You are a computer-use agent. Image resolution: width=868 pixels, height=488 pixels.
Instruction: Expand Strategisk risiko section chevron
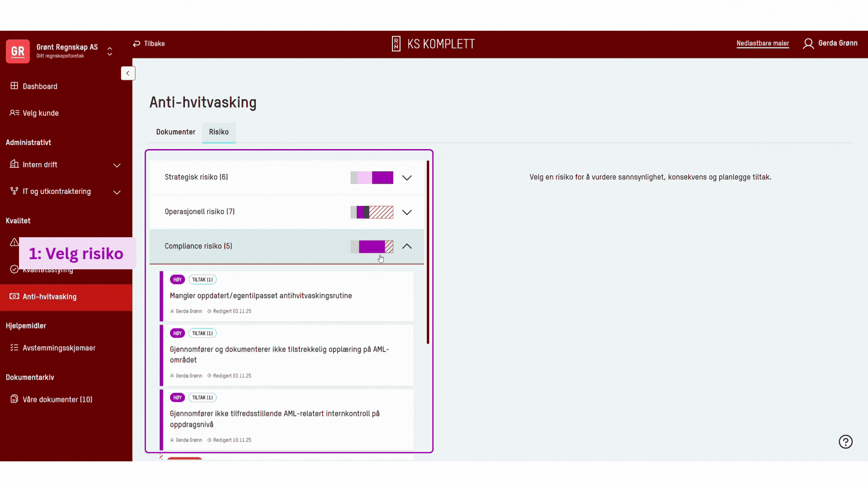click(407, 178)
